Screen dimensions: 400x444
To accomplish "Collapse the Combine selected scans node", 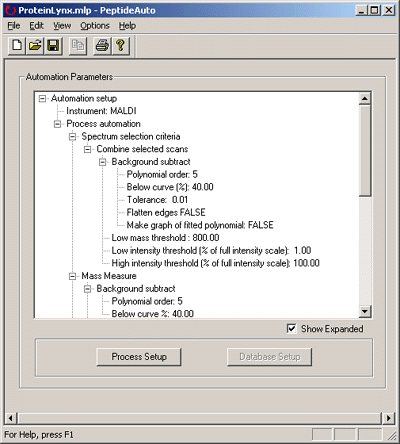I will click(87, 149).
